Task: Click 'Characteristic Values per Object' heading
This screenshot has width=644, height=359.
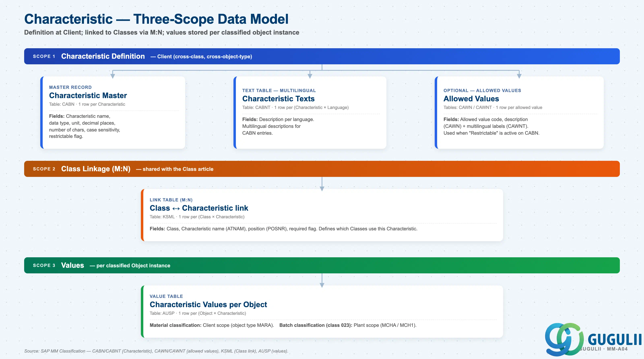Action: pos(208,304)
